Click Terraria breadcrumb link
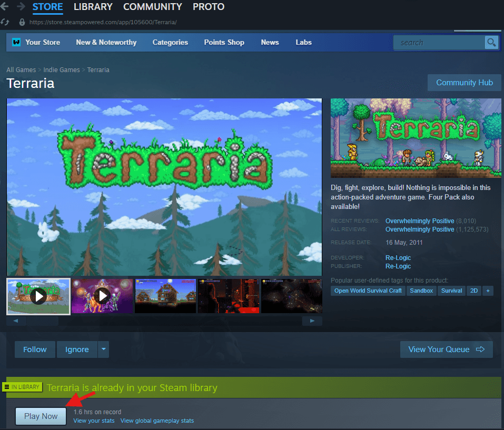This screenshot has height=430, width=504. click(x=98, y=69)
